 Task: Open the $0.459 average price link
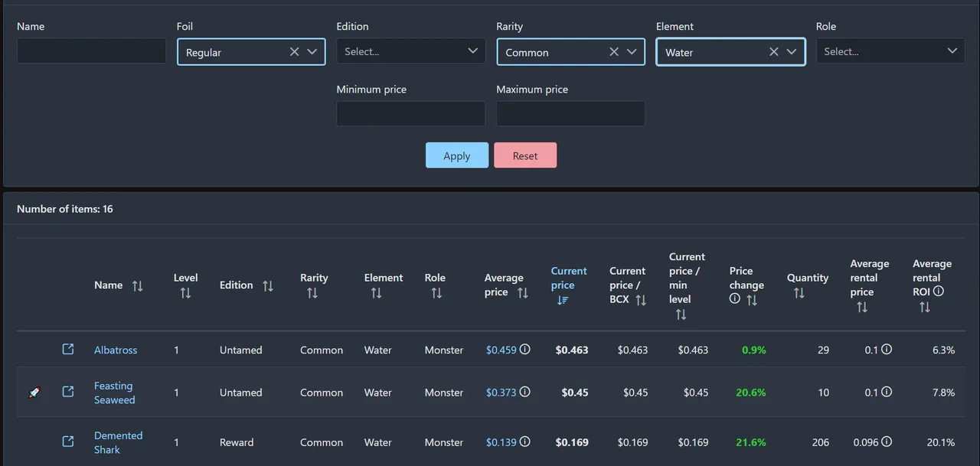[501, 350]
